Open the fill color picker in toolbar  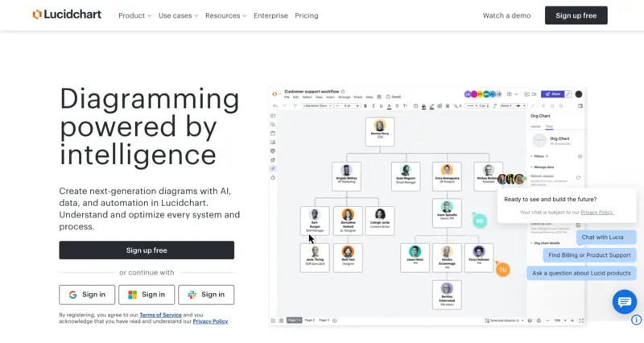point(424,106)
